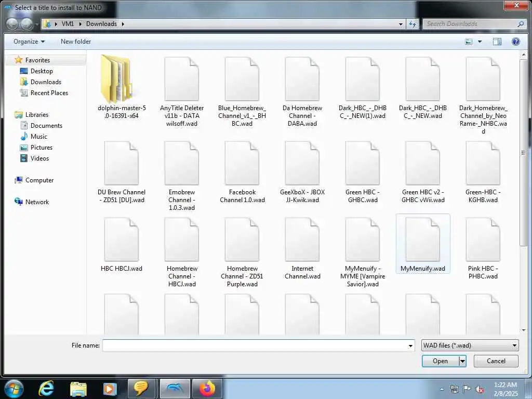Toggle the preview pane icon
Image resolution: width=532 pixels, height=399 pixels.
pyautogui.click(x=497, y=42)
